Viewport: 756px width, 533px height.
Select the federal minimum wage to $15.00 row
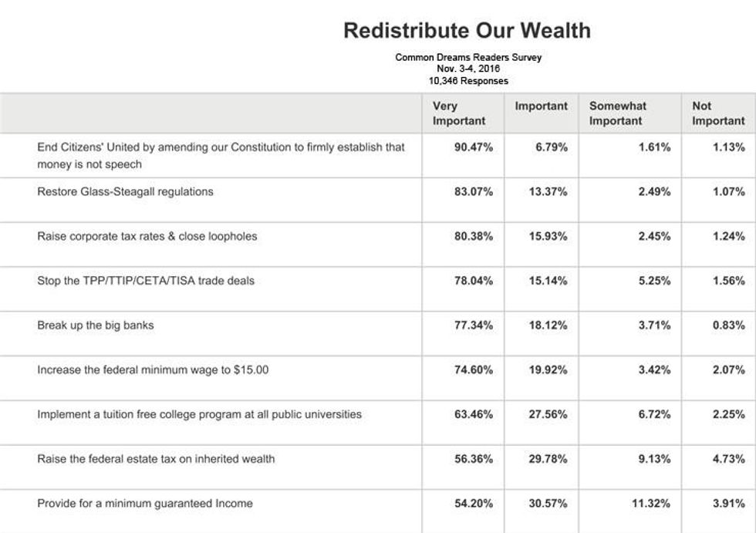(153, 370)
